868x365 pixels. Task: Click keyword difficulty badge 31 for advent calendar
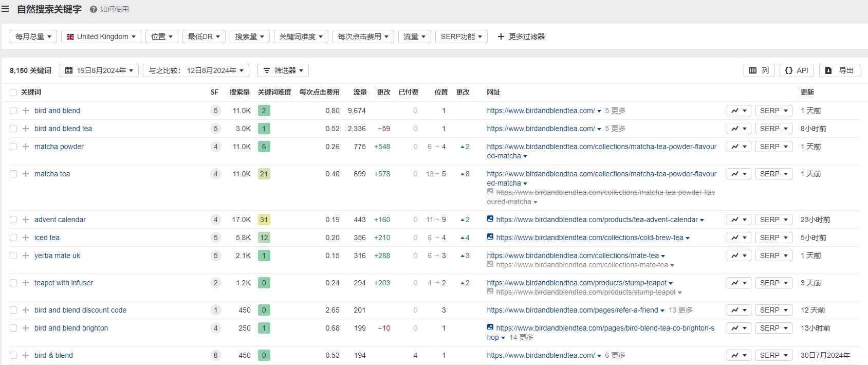click(x=264, y=220)
